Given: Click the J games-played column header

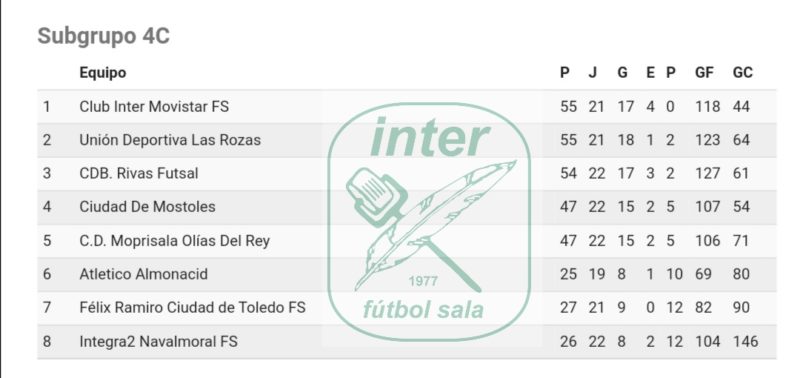Looking at the screenshot, I should coord(592,72).
